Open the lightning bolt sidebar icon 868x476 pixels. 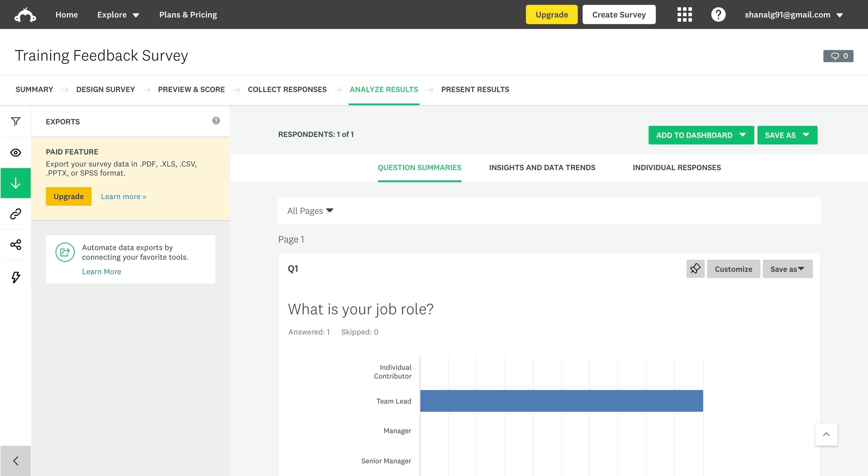[x=16, y=277]
